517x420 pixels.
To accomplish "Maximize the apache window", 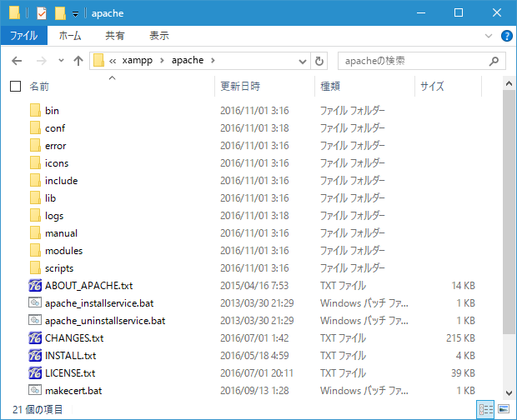I will click(459, 13).
